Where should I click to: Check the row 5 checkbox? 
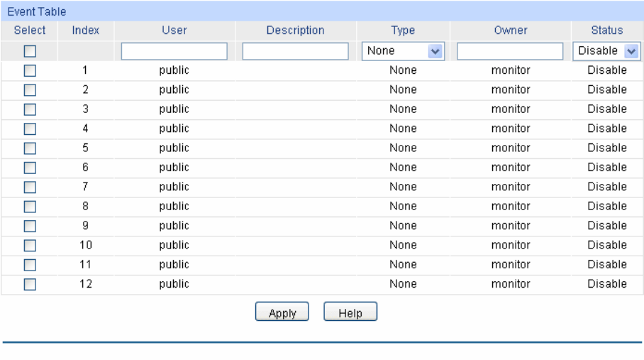[x=30, y=148]
